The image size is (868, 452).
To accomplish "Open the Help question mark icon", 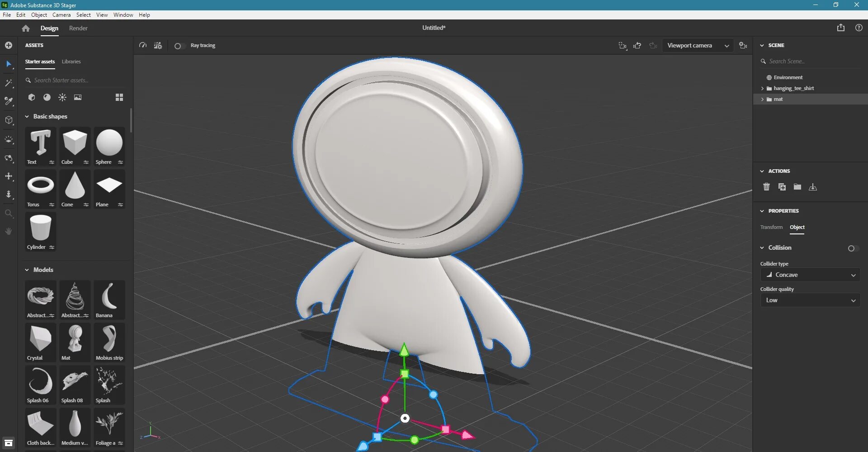I will (859, 28).
